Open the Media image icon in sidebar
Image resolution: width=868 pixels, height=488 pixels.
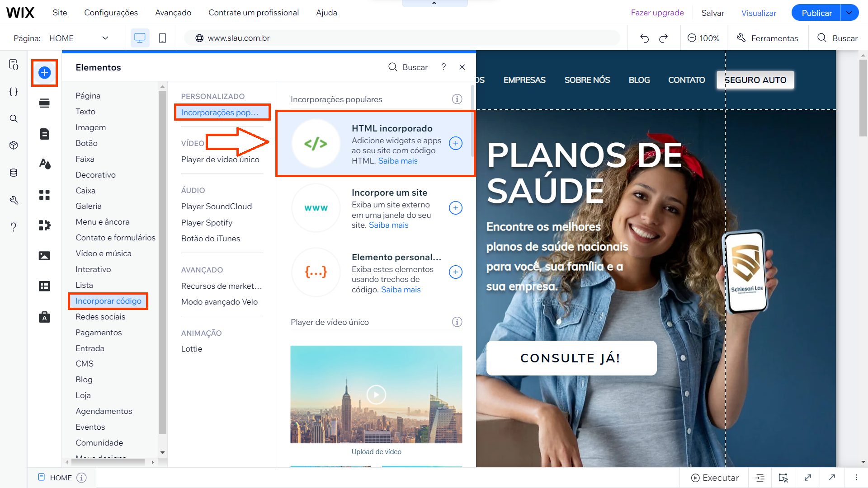point(44,256)
